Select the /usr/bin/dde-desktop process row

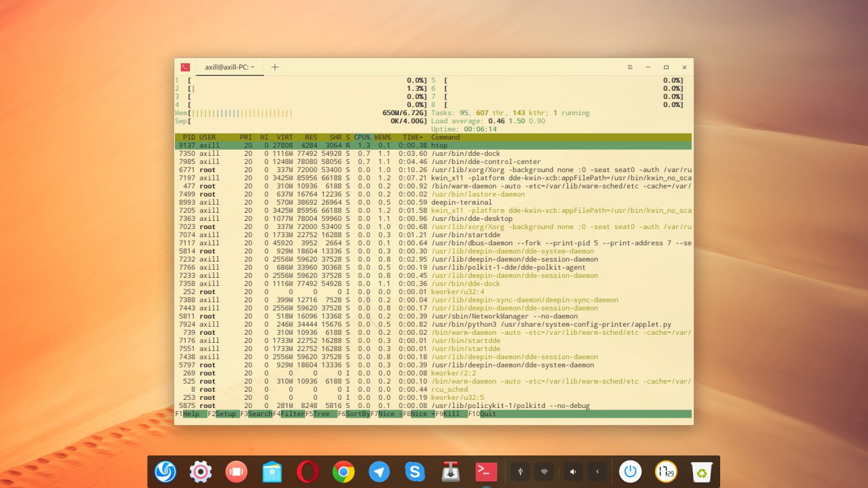tap(433, 219)
